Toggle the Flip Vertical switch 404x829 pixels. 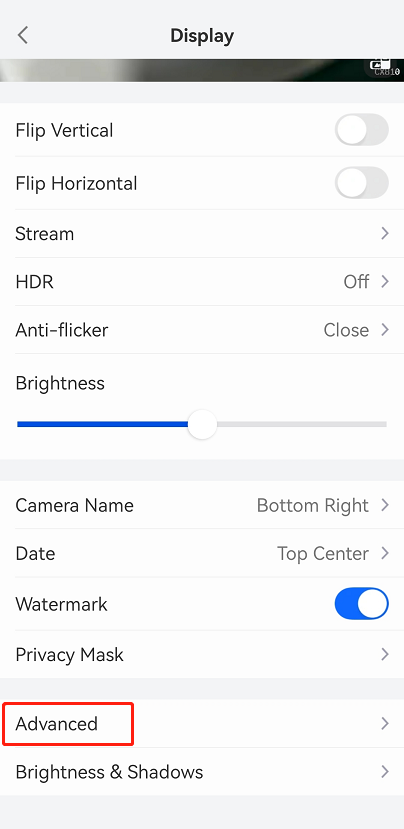coord(362,130)
